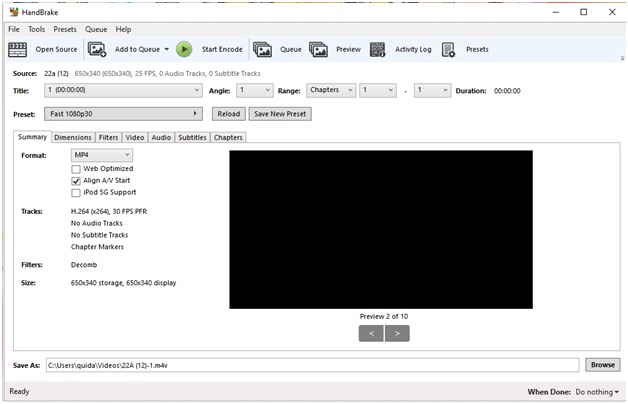Click the 'Chapter Markers' text
The height and width of the screenshot is (404, 628).
point(97,247)
